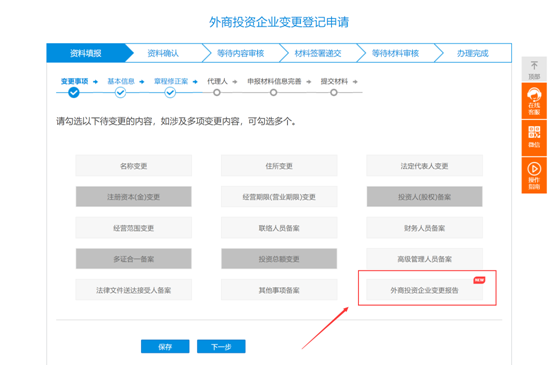The width and height of the screenshot is (558, 367).
Task: Click the 变更事项 step checkmark circle
Action: tap(74, 93)
